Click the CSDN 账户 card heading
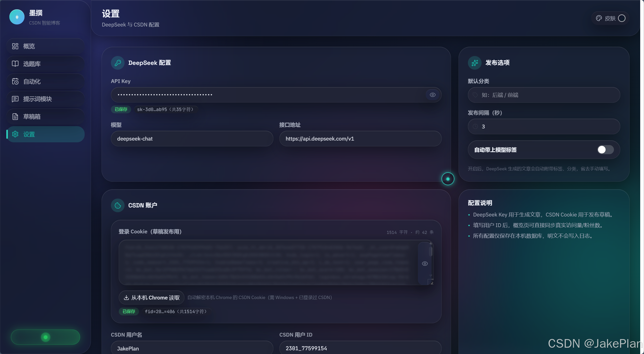Screen dimensions: 644x354 coord(143,205)
